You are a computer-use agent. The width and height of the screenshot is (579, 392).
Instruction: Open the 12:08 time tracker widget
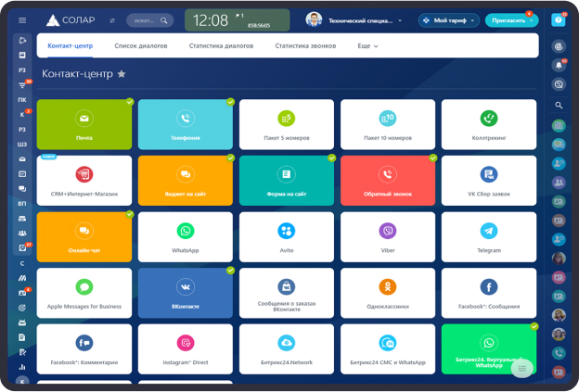pos(237,20)
